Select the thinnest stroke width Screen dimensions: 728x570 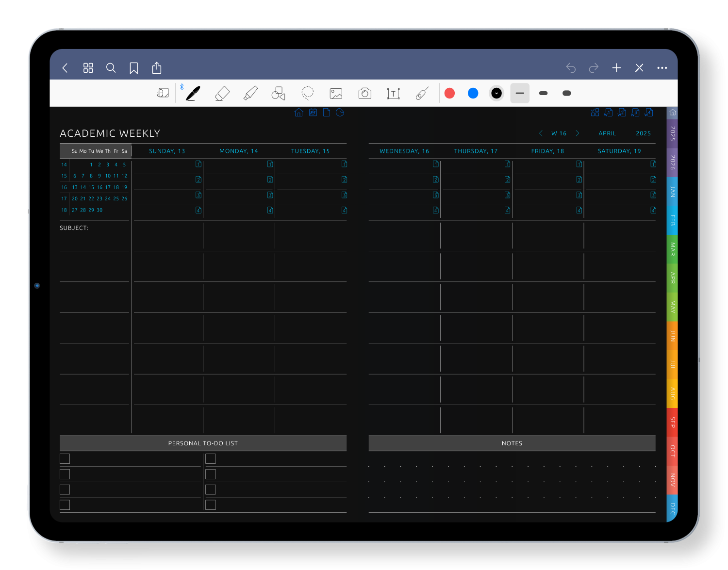tap(520, 93)
